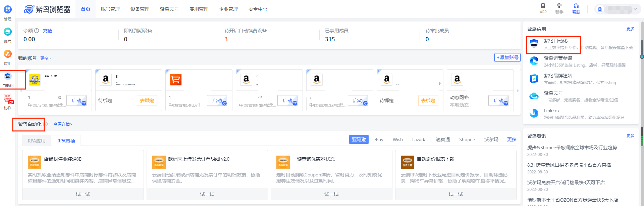The image size is (644, 206).
Task: Select Lazada platform filter
Action: (x=419, y=139)
